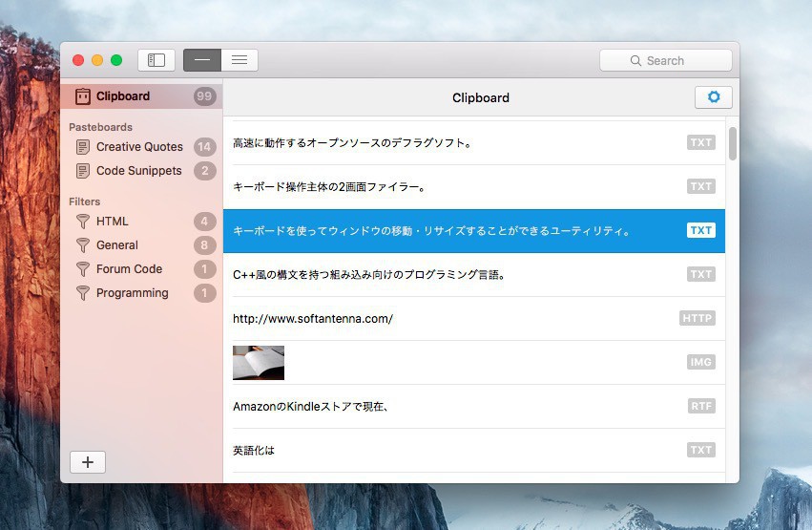The width and height of the screenshot is (812, 530).
Task: Open the gear settings menu
Action: pyautogui.click(x=713, y=97)
